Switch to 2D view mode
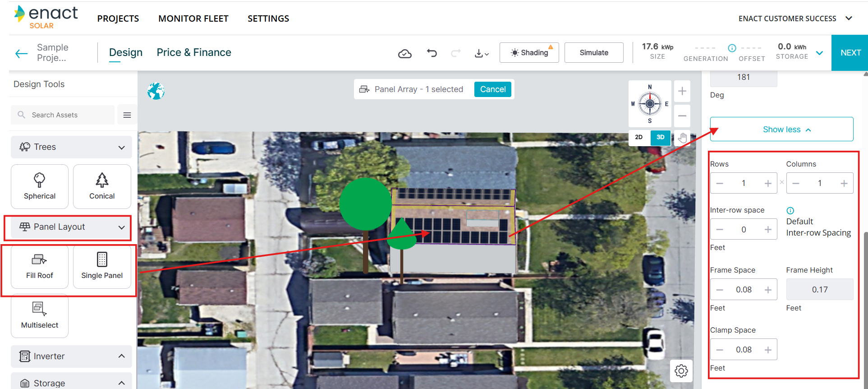 point(639,137)
